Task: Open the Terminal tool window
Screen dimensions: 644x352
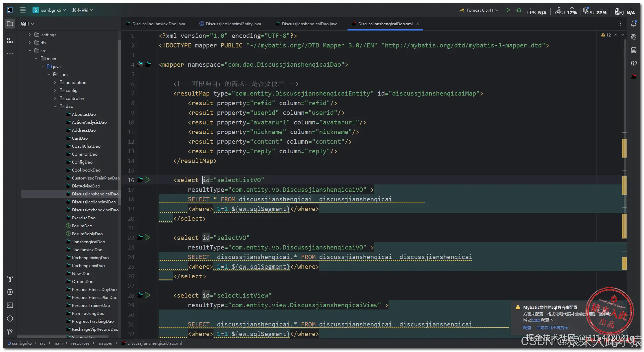Action: [x=10, y=305]
